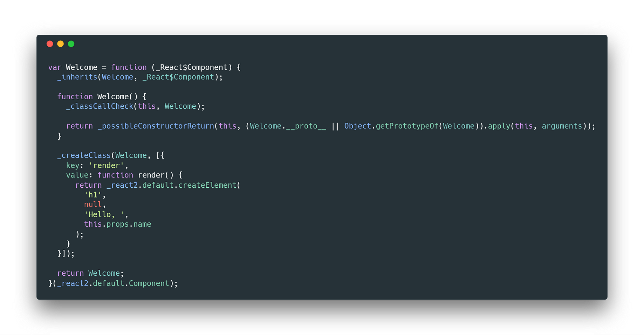This screenshot has width=644, height=335.
Task: Click the 'Hello, ' string literal
Action: point(104,214)
